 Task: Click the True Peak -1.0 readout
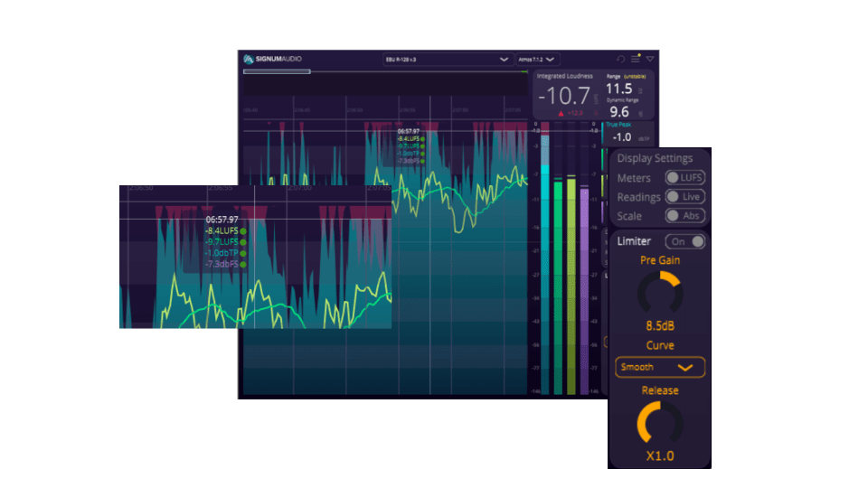click(x=622, y=137)
